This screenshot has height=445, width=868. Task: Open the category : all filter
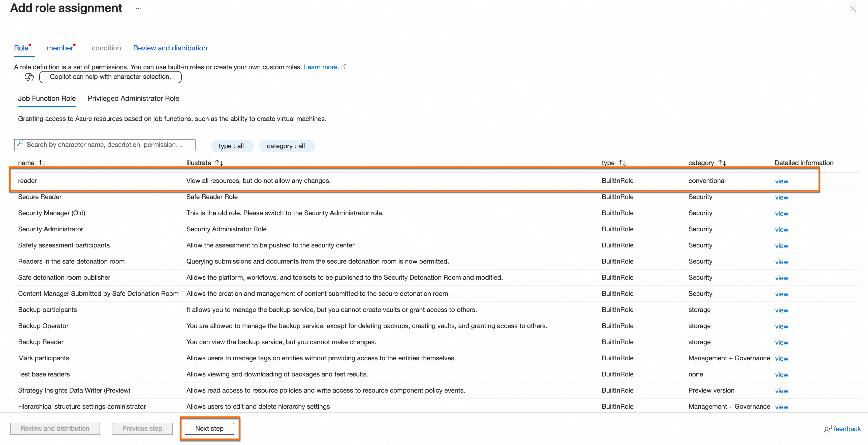tap(286, 146)
